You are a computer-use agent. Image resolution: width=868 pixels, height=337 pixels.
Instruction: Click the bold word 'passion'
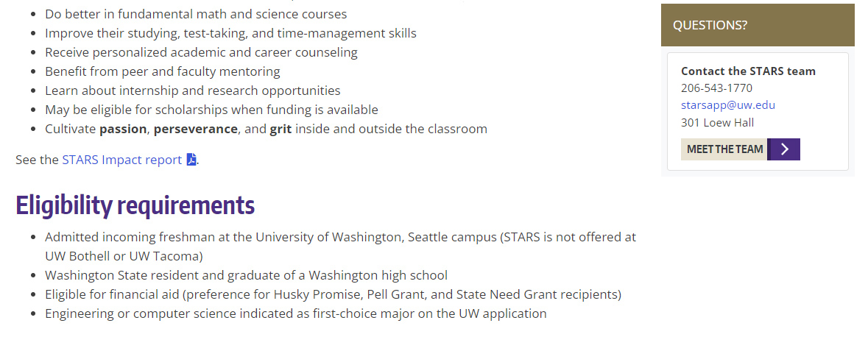[124, 130]
